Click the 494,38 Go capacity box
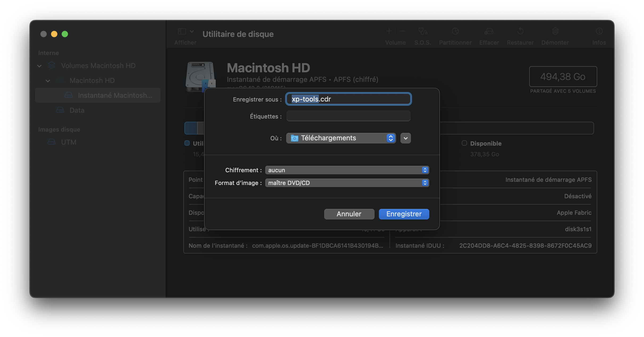This screenshot has height=337, width=644. point(563,77)
